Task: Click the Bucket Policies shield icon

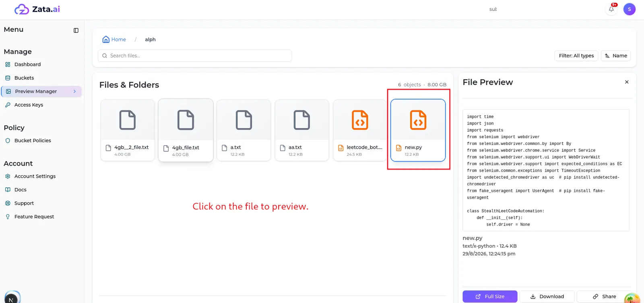Action: pyautogui.click(x=8, y=141)
